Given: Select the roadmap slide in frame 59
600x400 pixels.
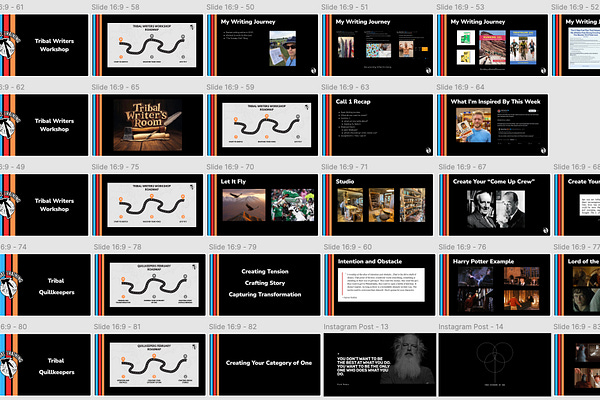Looking at the screenshot, I should (x=262, y=125).
